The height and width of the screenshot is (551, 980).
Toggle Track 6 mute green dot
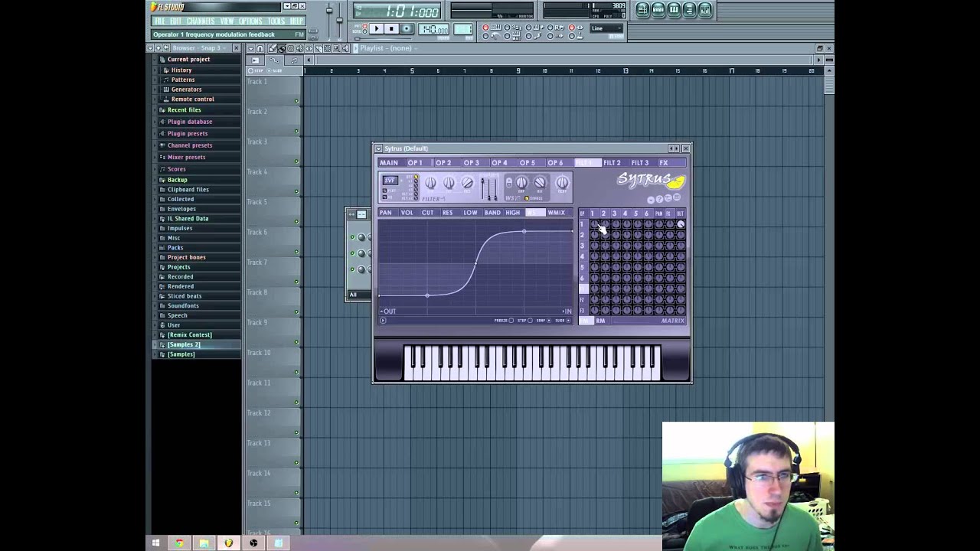click(296, 252)
